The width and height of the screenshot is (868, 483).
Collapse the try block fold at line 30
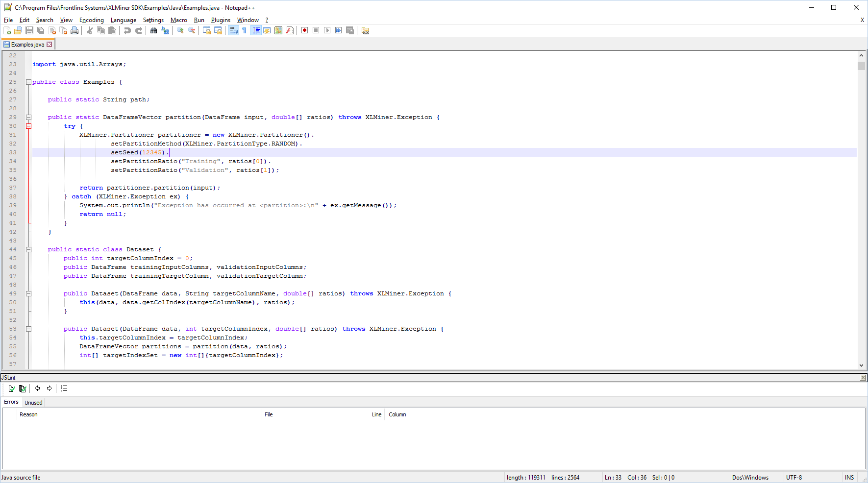[28, 126]
